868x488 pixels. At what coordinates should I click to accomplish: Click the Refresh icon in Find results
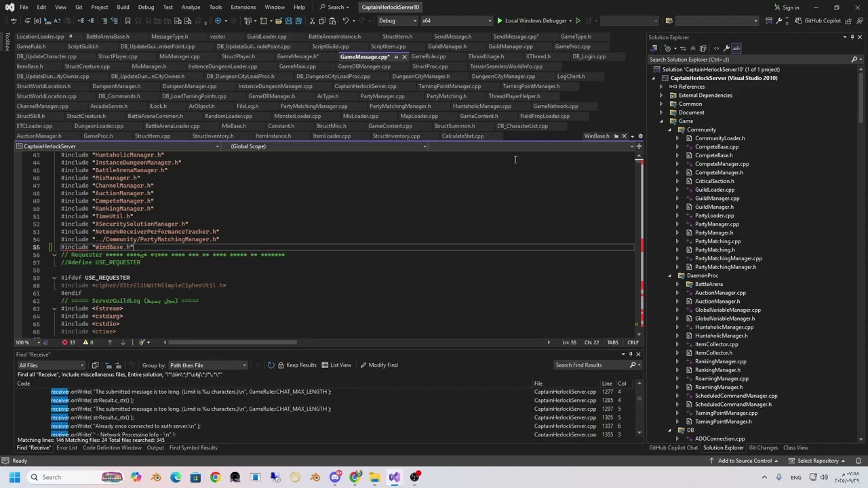tap(271, 365)
